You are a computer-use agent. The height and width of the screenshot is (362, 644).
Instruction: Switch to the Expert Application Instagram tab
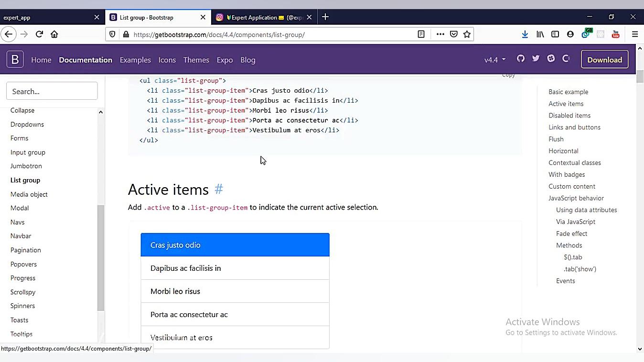click(260, 18)
